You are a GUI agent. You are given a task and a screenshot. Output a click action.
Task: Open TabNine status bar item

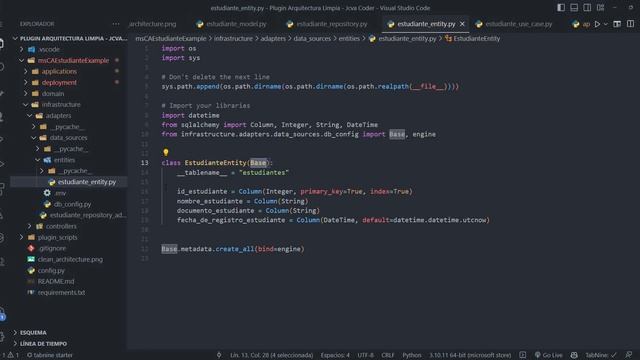click(600, 355)
